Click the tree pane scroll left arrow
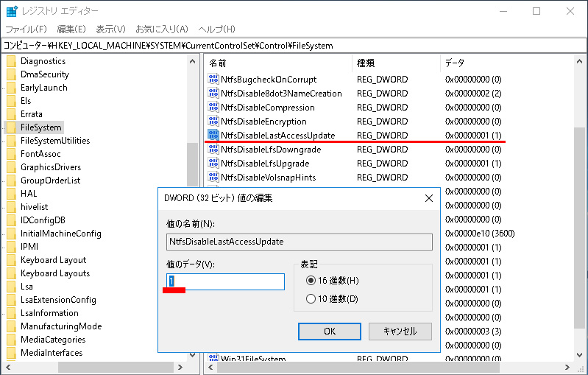 (8, 367)
